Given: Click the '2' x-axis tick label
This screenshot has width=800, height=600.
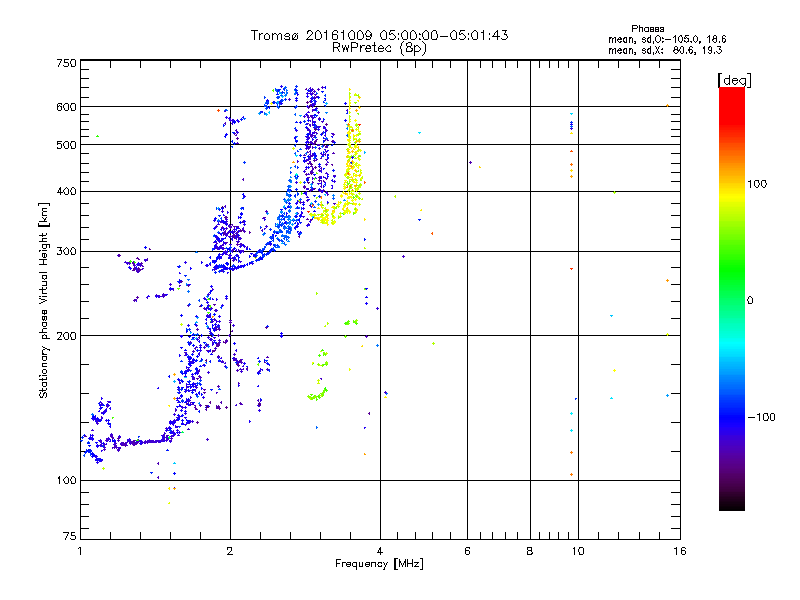Looking at the screenshot, I should [x=230, y=551].
